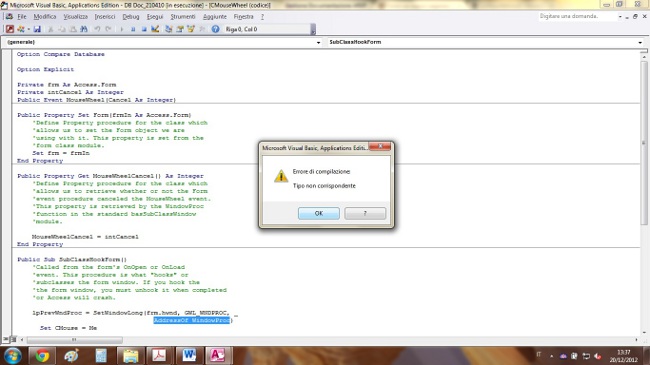Click the View Microsoft Access toolbar icon

pyautogui.click(x=10, y=29)
